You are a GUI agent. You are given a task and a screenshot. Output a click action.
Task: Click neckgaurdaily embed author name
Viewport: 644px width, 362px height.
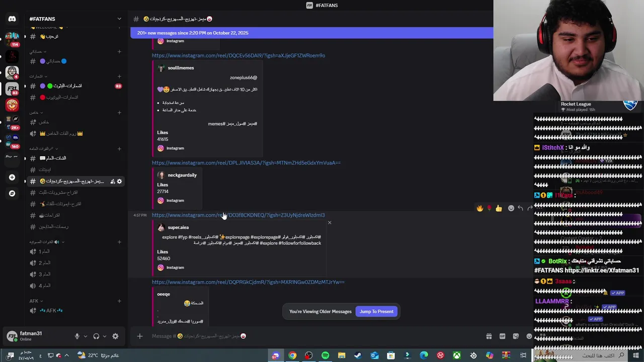tap(182, 175)
